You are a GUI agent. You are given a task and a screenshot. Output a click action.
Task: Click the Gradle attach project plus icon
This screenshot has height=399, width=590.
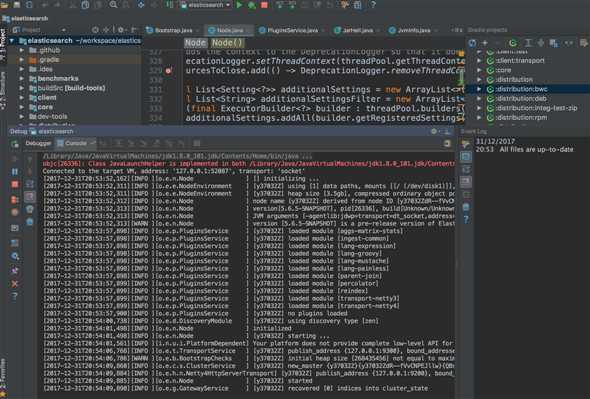tap(485, 43)
